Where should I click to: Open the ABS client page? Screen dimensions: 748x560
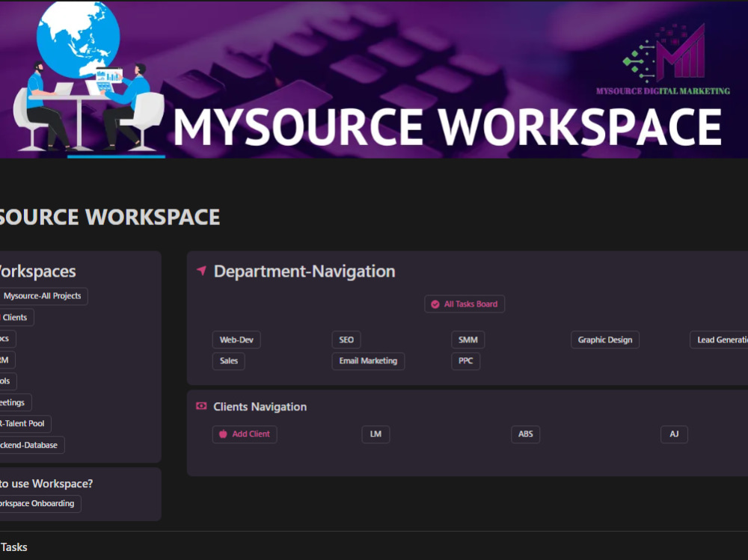point(525,434)
